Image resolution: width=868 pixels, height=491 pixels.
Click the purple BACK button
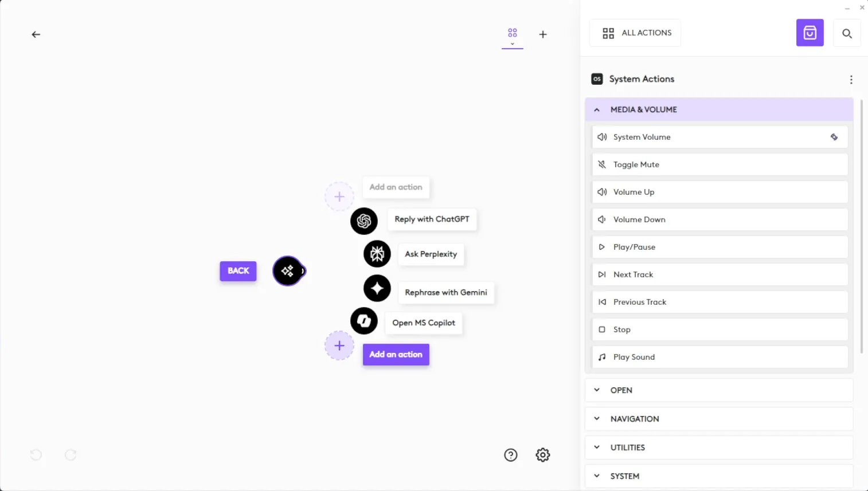point(238,271)
